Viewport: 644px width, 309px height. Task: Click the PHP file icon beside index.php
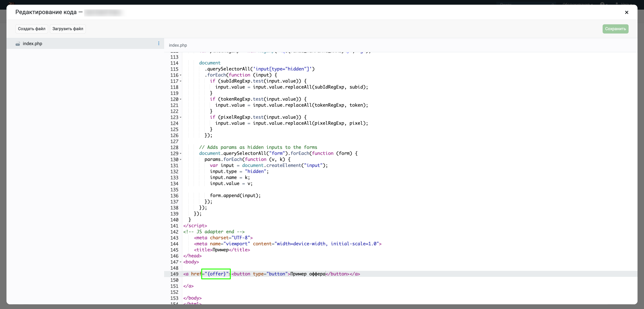click(x=18, y=44)
